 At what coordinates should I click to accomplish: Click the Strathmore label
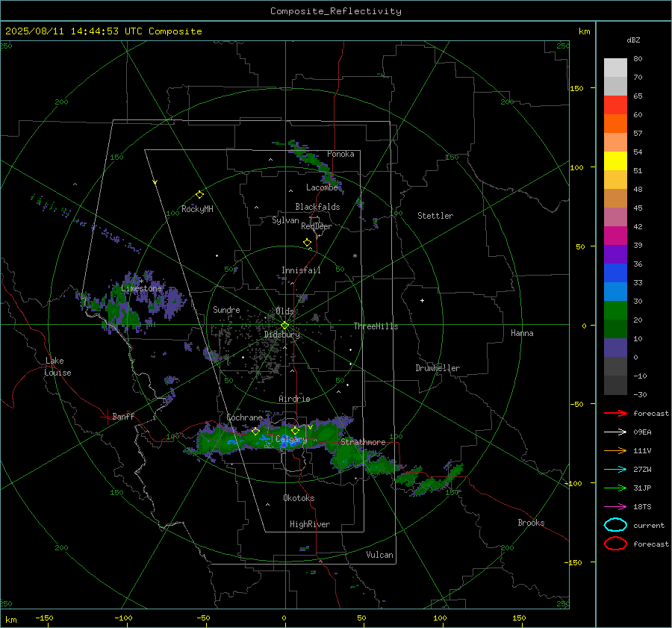click(363, 442)
